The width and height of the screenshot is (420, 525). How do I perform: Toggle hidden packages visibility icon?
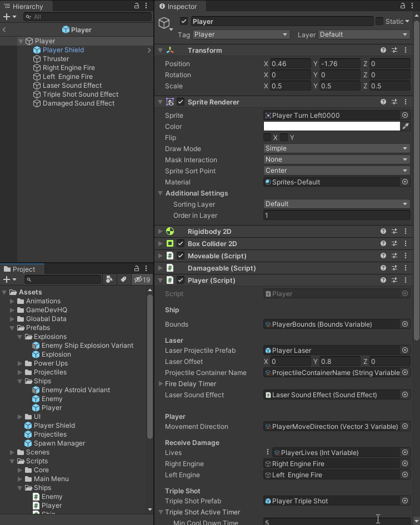tap(142, 279)
